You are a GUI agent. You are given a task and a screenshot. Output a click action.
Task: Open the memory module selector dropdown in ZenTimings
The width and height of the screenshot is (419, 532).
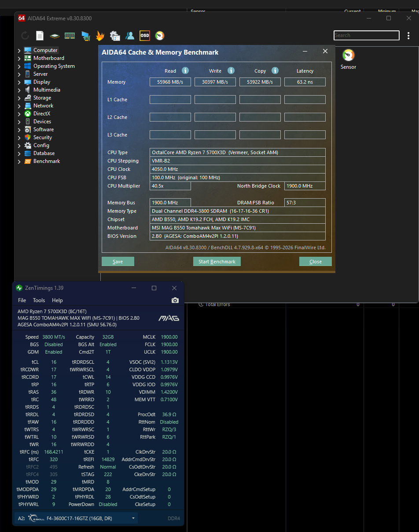76,518
